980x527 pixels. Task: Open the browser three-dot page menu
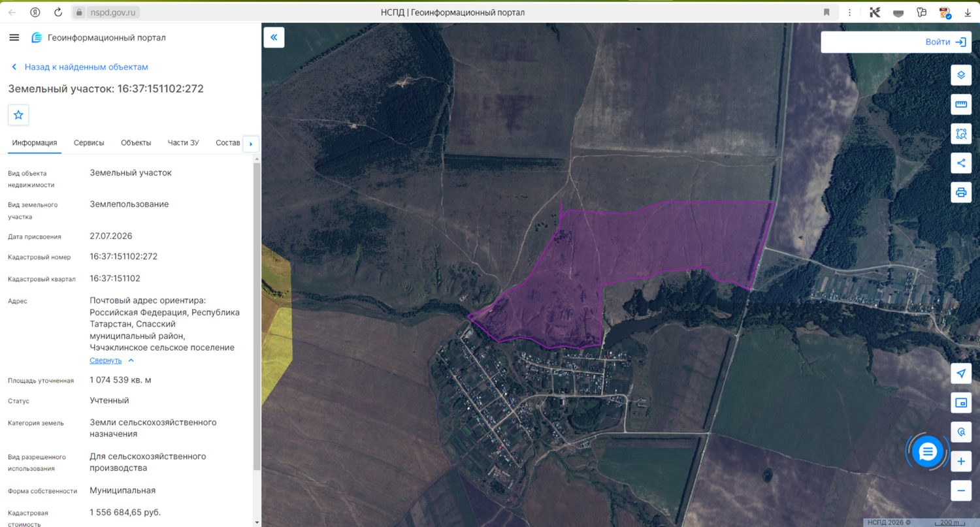tap(849, 12)
